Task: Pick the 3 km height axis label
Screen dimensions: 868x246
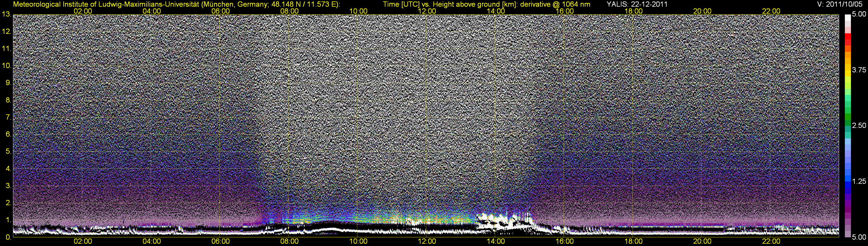Action: [8, 186]
